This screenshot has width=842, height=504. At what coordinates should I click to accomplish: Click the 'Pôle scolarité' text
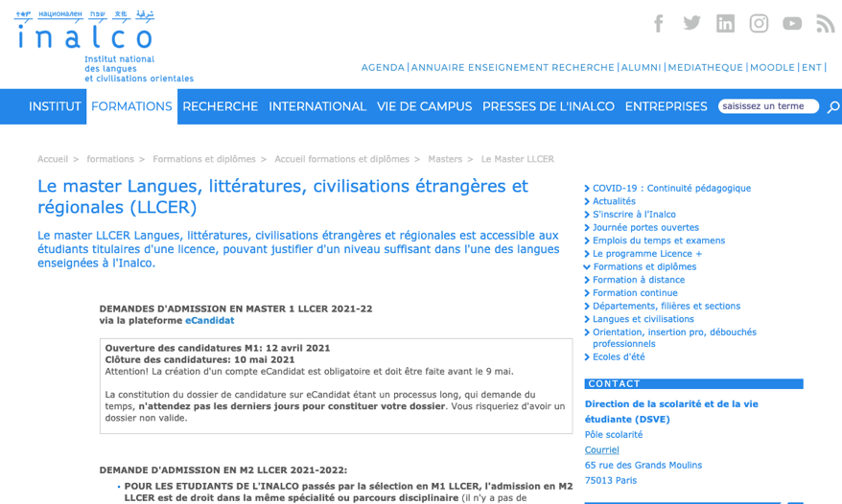tap(614, 435)
